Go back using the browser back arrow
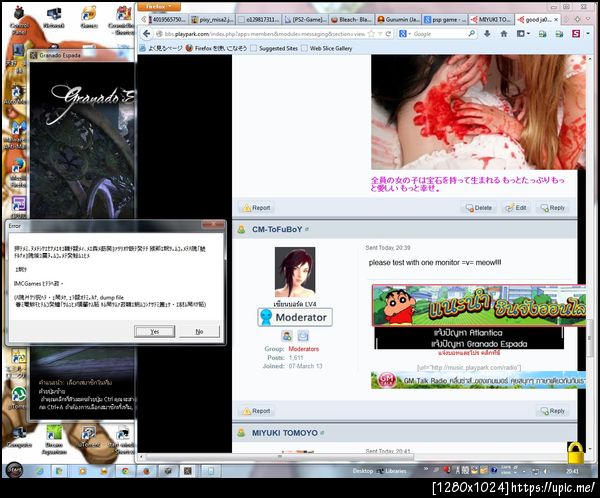Screen dimensions: 600x498 147,34
